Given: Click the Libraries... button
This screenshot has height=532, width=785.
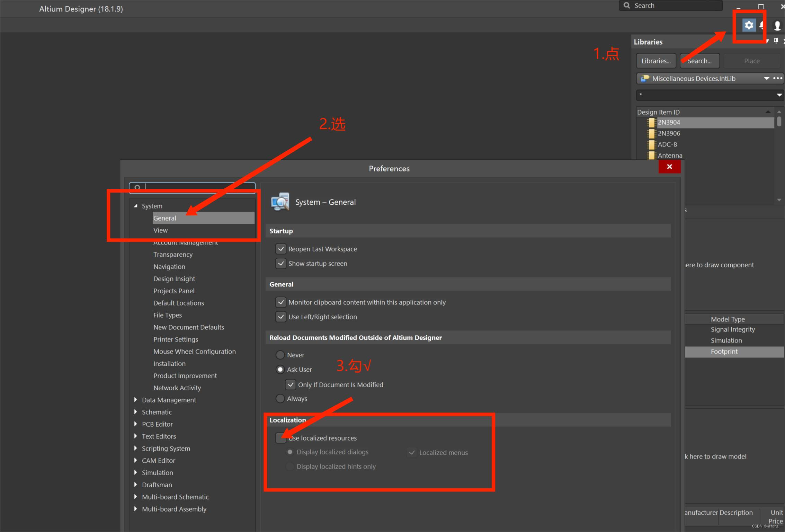Looking at the screenshot, I should (x=656, y=61).
